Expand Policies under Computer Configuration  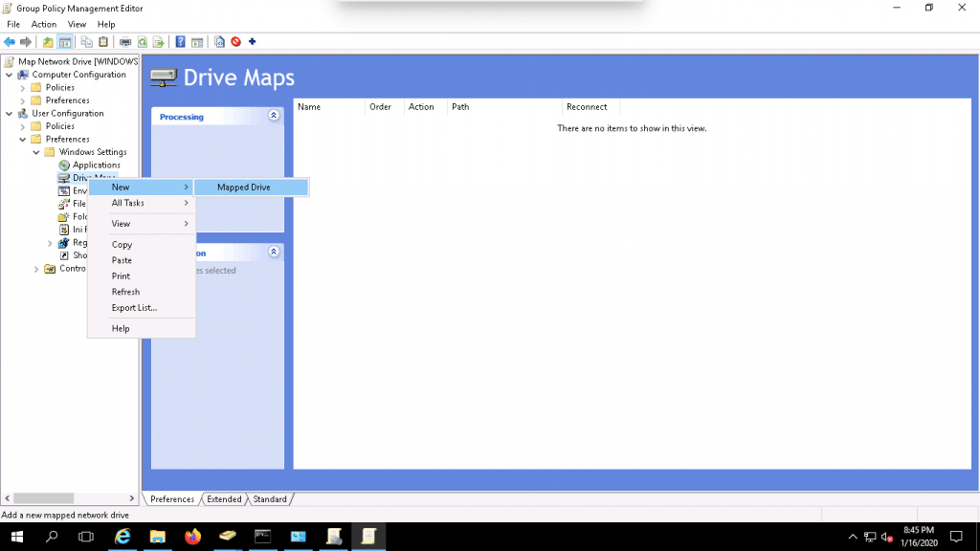click(x=23, y=87)
